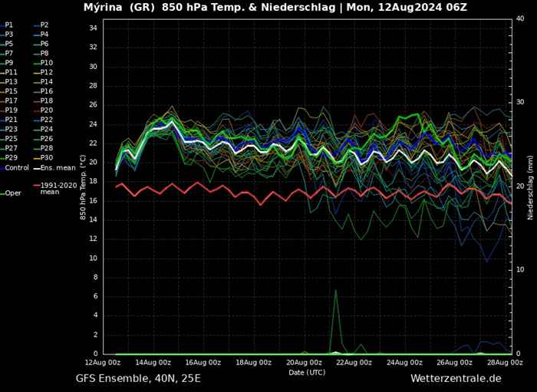
Task: Click the GFS Ensemble, 40N, 25E label
Action: (x=138, y=378)
